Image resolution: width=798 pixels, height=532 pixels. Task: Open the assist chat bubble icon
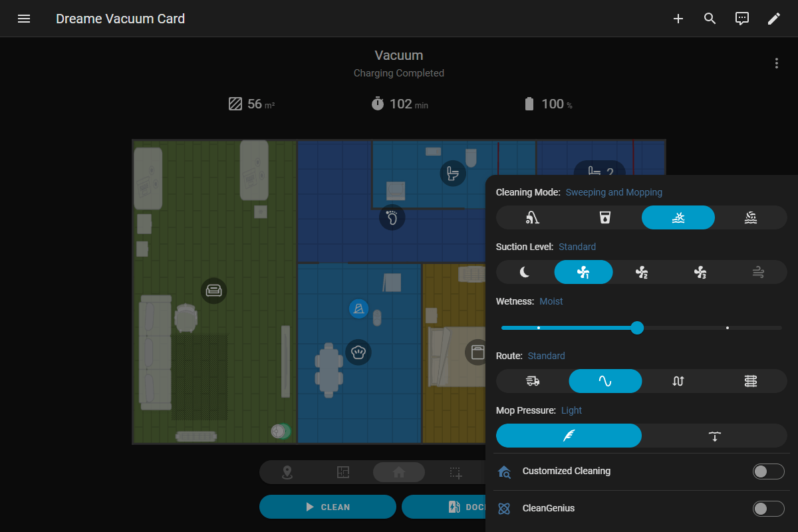point(742,19)
